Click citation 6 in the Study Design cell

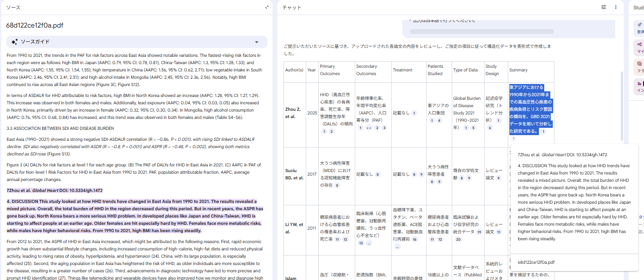(490, 128)
